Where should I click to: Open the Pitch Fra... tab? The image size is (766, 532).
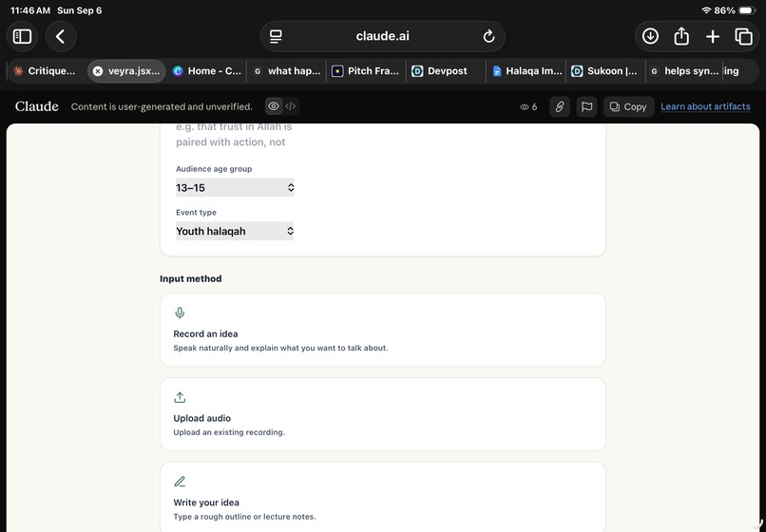pos(366,71)
